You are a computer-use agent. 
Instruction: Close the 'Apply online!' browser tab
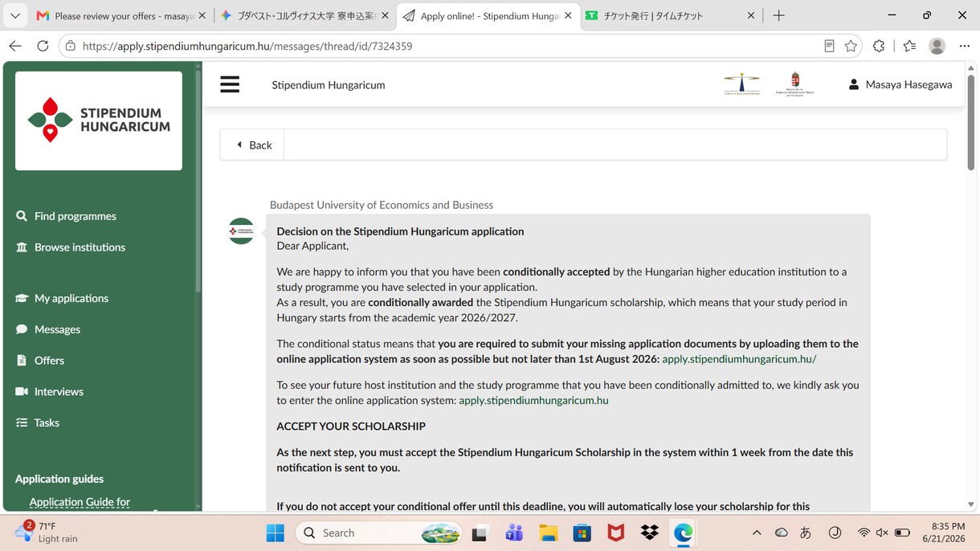[568, 16]
